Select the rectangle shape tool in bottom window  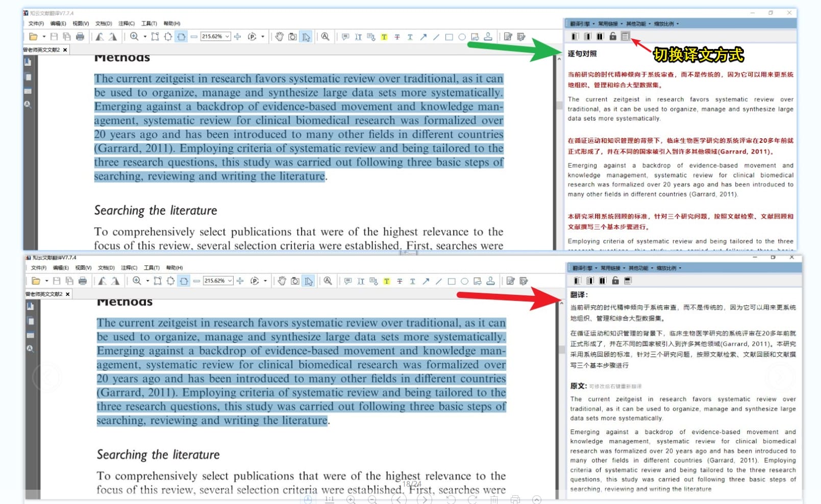[452, 281]
